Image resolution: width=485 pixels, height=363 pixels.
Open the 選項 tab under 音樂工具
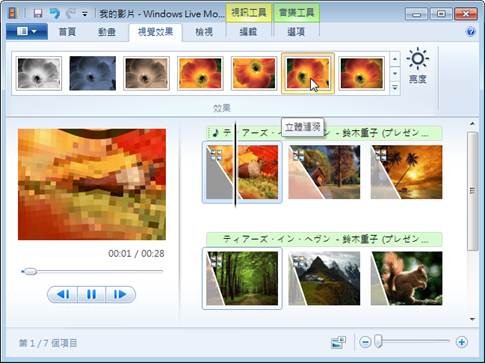[296, 32]
